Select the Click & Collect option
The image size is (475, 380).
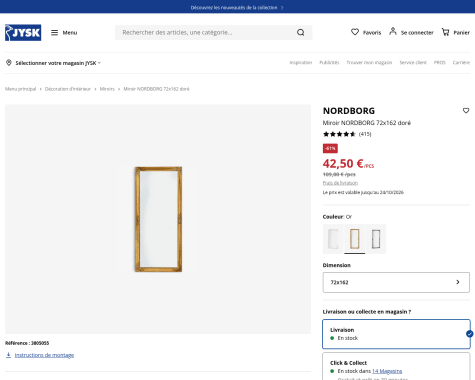[396, 366]
